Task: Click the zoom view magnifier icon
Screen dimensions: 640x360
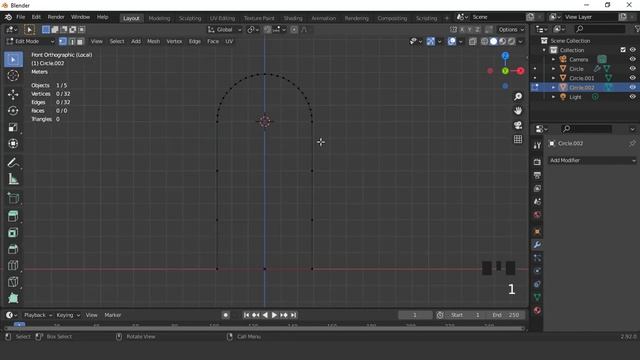Action: point(518,96)
